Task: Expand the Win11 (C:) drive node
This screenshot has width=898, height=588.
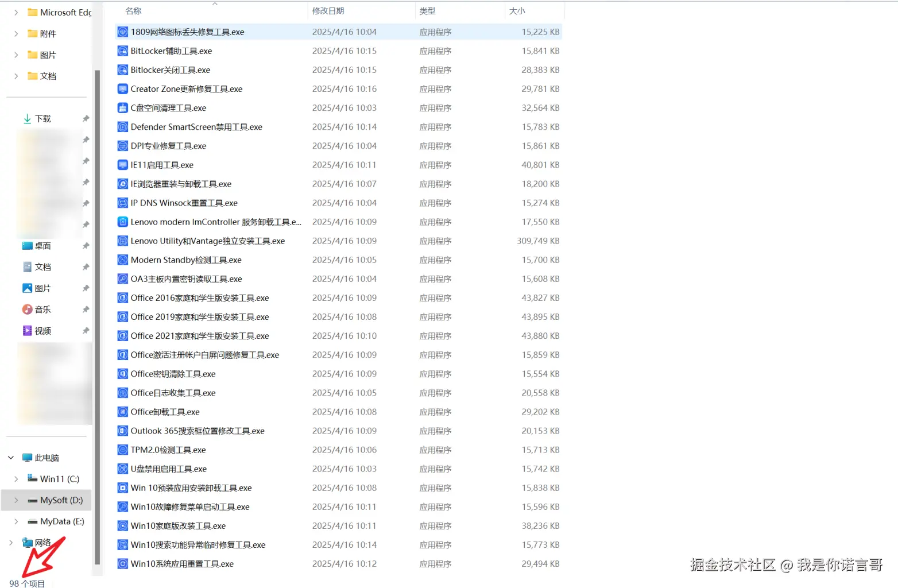Action: click(x=16, y=479)
